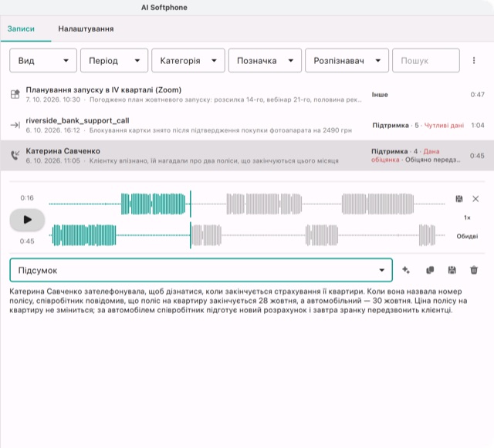Image resolution: width=494 pixels, height=448 pixels.
Task: Click the incoming call icon of Катерина Савченко
Action: coord(15,155)
